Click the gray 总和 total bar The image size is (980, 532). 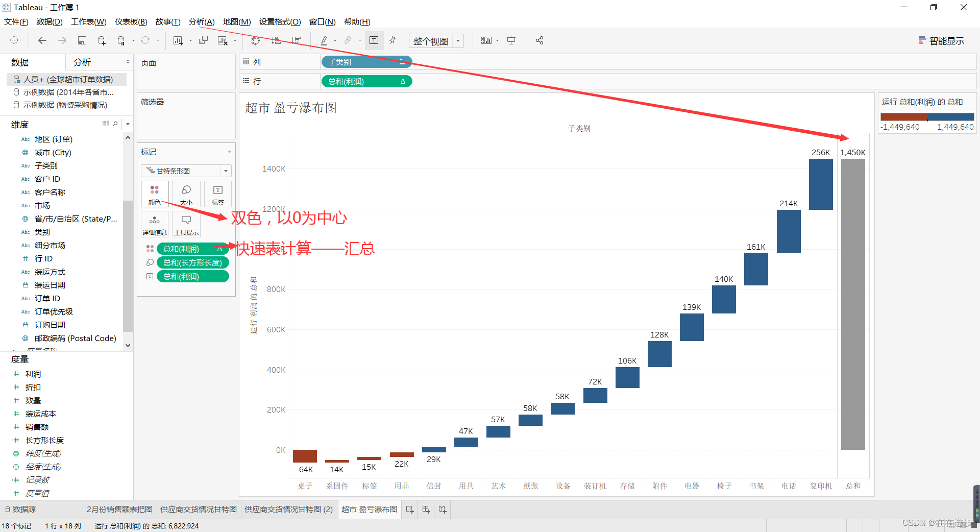[853, 304]
